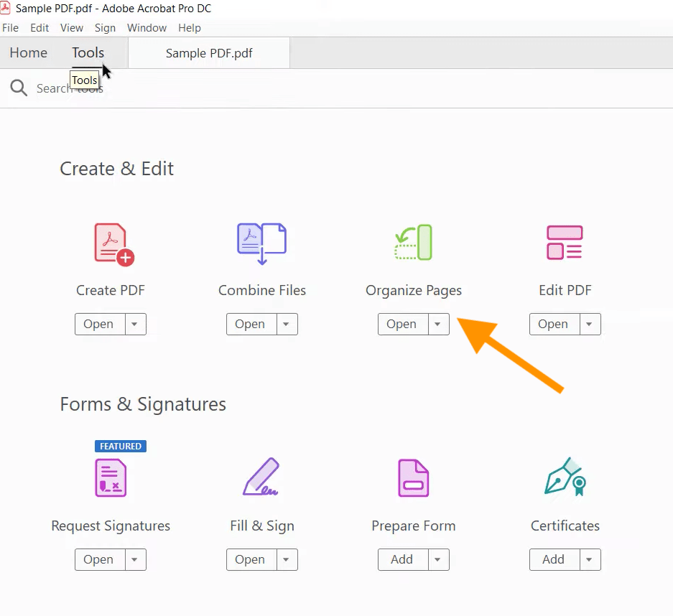Open the File menu
Image resolution: width=673 pixels, height=616 pixels.
coord(10,28)
